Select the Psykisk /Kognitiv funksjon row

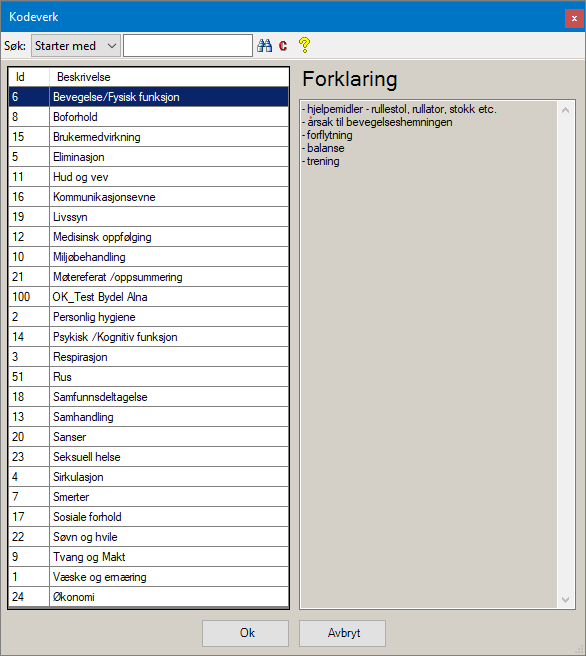[148, 337]
